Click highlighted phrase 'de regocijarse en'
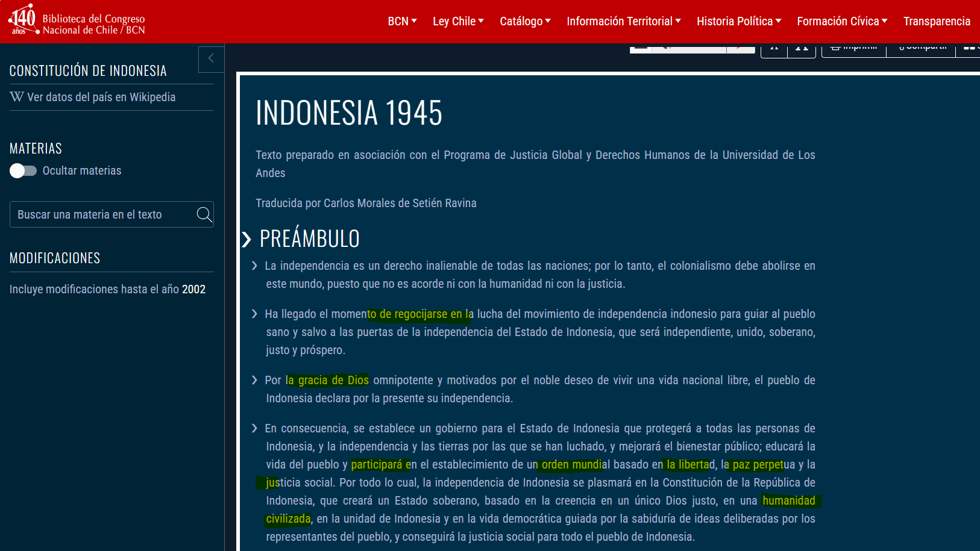980x551 pixels. [421, 314]
